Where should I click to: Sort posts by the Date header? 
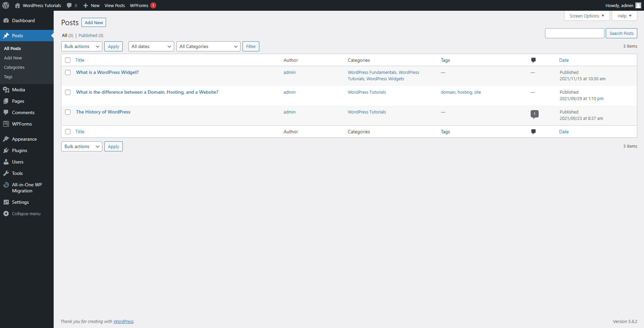click(x=564, y=60)
